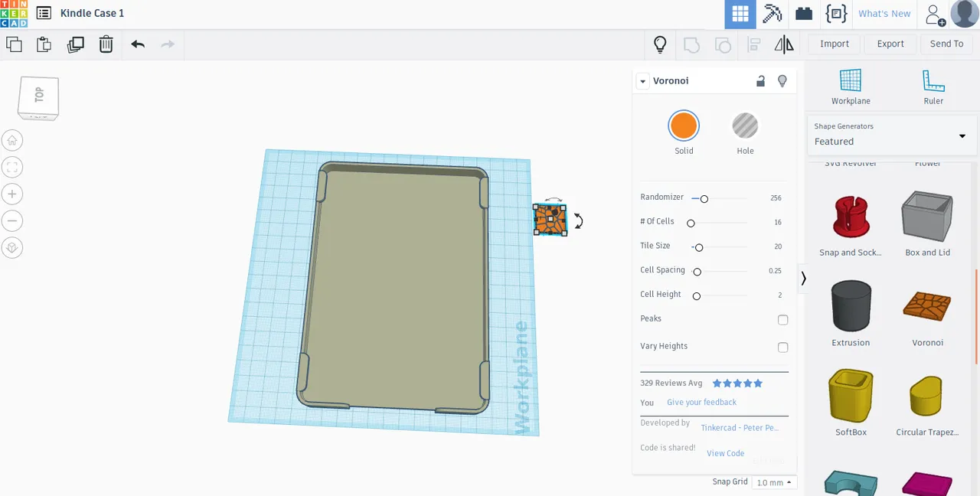
Task: Click Give your feedback link
Action: click(x=701, y=403)
